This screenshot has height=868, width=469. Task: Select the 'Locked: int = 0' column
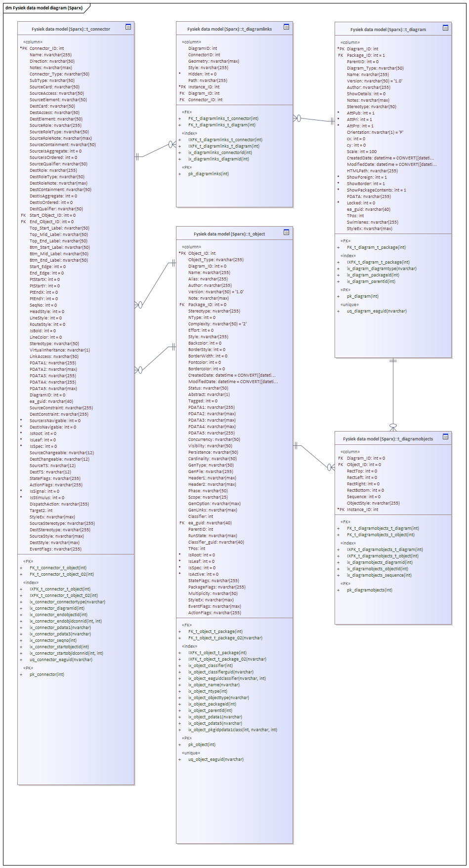361,203
